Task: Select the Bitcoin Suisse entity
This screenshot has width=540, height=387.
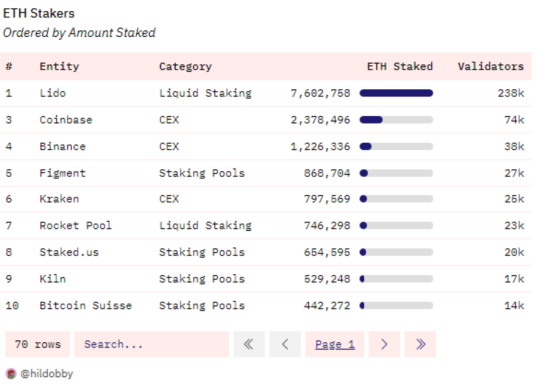Action: coord(85,305)
